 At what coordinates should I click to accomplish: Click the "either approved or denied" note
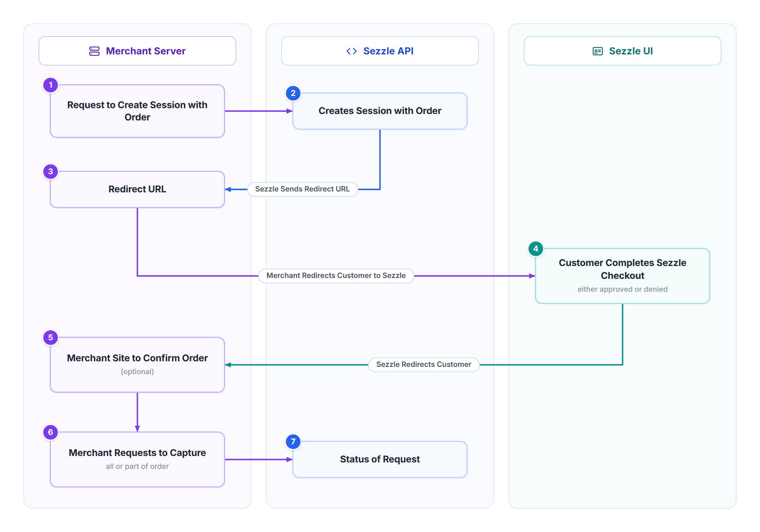623,289
